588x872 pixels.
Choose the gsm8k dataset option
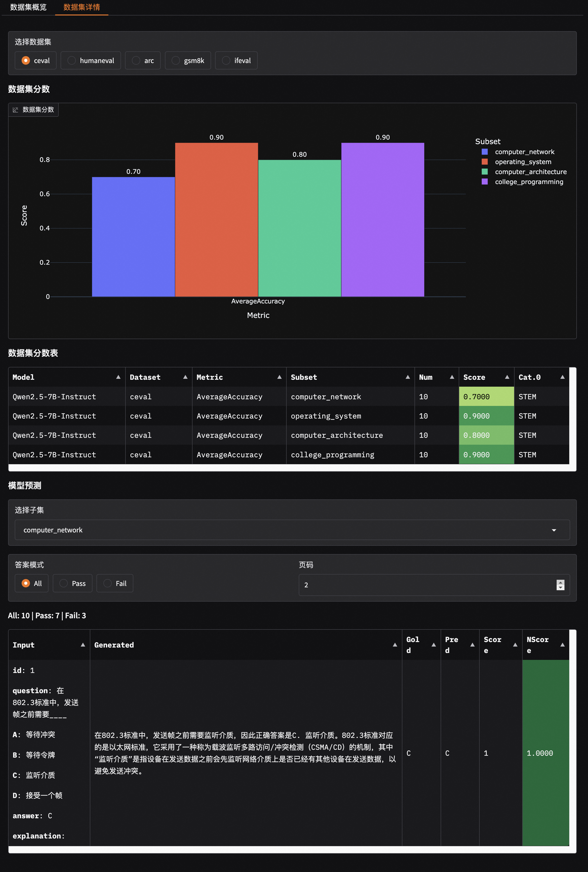tap(188, 60)
